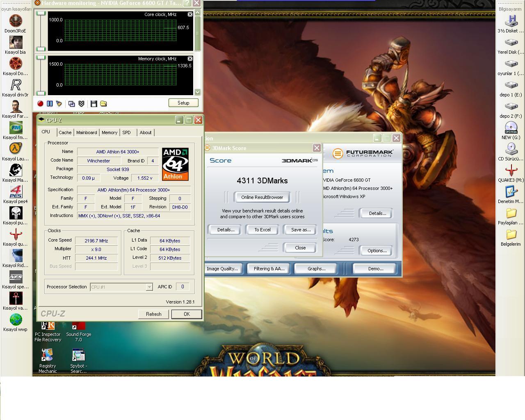Select the Kisayol fm... desktop icon

click(x=16, y=130)
